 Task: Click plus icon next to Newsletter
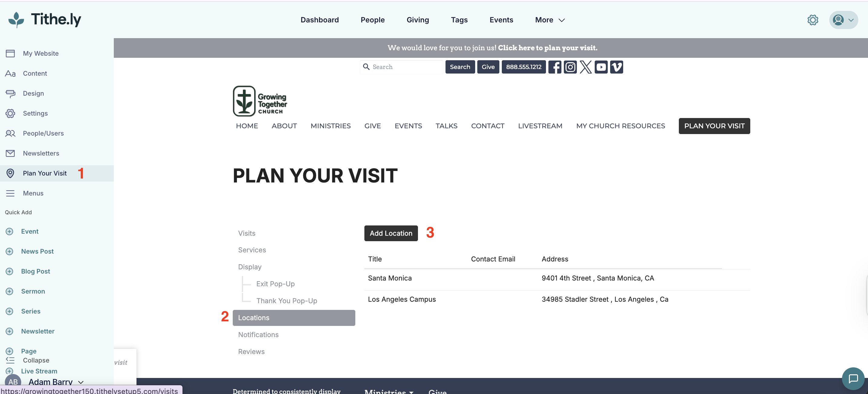click(x=9, y=331)
